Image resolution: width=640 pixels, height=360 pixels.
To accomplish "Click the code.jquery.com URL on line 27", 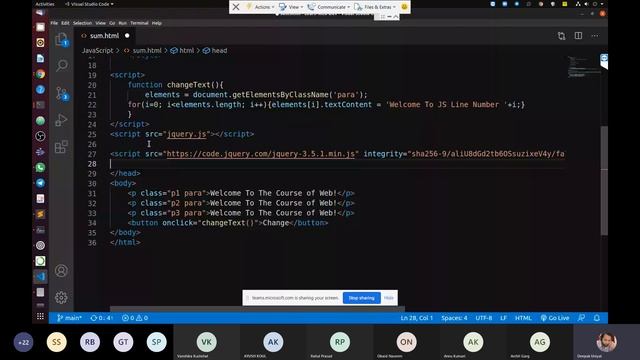I will [261, 154].
